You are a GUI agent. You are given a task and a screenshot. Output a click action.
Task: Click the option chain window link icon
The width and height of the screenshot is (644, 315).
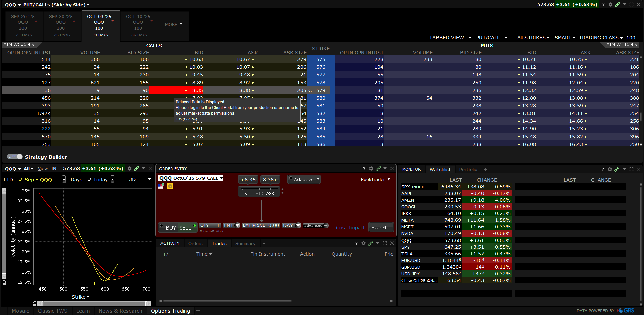point(617,5)
